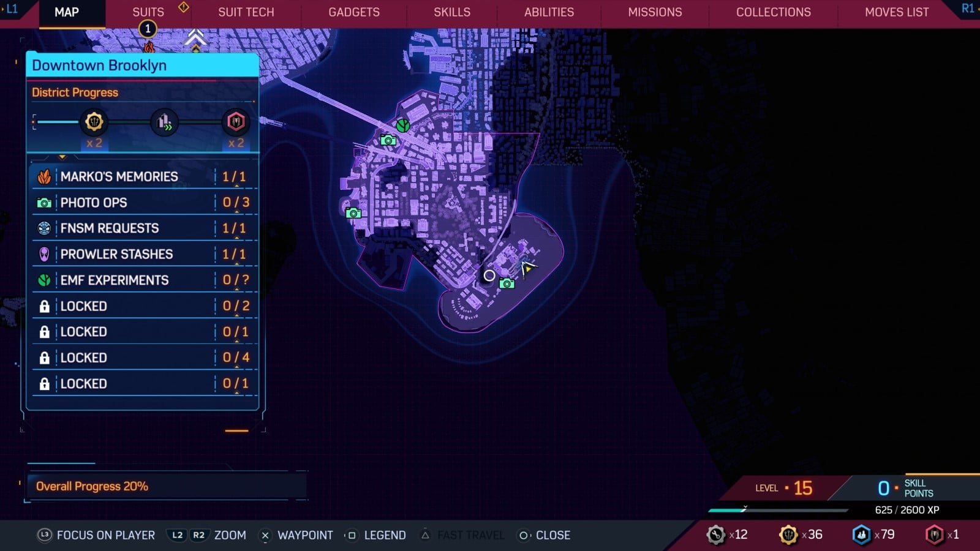The width and height of the screenshot is (980, 551).
Task: Select the first Locked row showing 0/2
Action: pos(144,306)
